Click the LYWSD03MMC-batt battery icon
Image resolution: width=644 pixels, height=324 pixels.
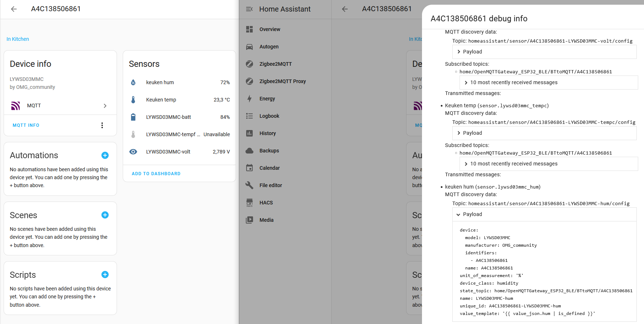click(x=133, y=117)
